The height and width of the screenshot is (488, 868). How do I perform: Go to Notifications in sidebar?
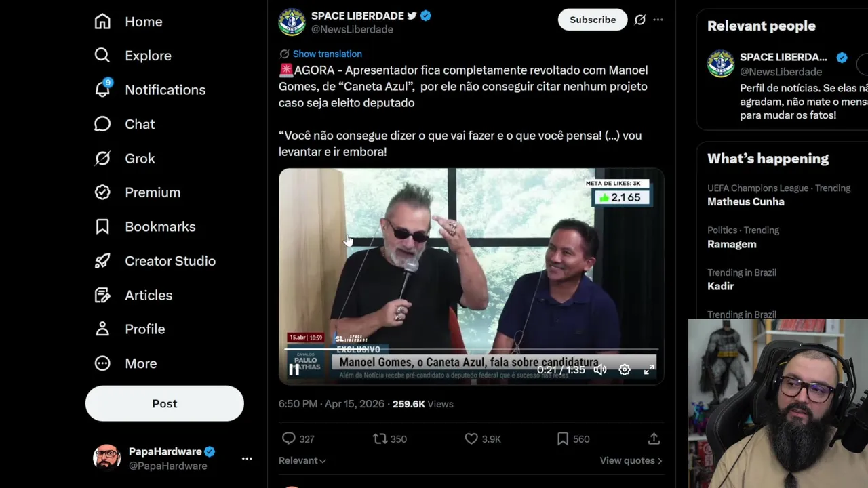pyautogui.click(x=165, y=90)
